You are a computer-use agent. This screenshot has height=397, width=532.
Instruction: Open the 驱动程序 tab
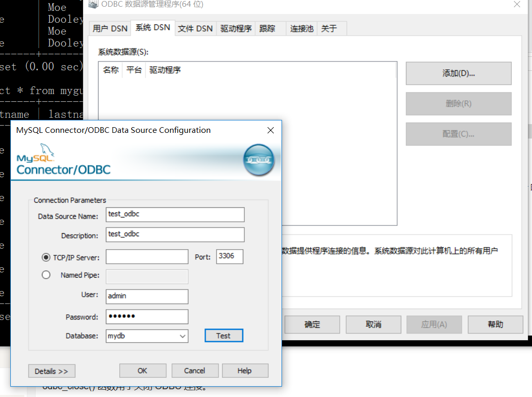click(236, 28)
